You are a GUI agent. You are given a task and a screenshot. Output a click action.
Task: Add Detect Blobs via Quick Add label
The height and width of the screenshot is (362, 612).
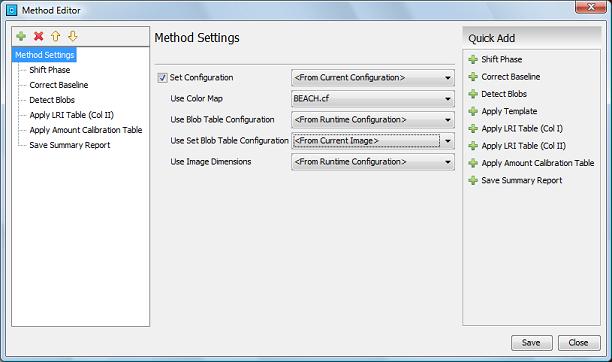(504, 94)
